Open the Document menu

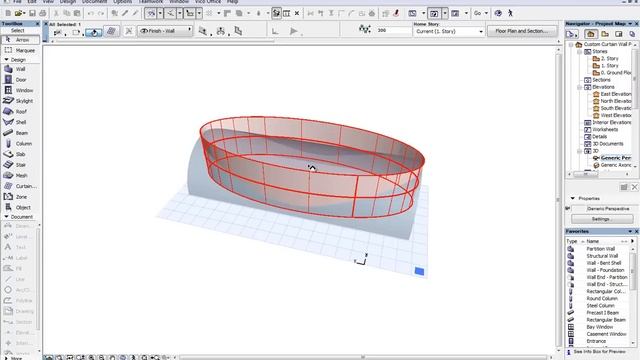(94, 2)
